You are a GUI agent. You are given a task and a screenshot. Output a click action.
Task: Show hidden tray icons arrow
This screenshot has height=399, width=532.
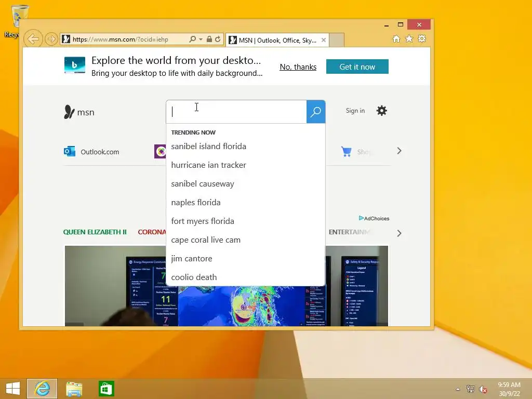tap(458, 389)
